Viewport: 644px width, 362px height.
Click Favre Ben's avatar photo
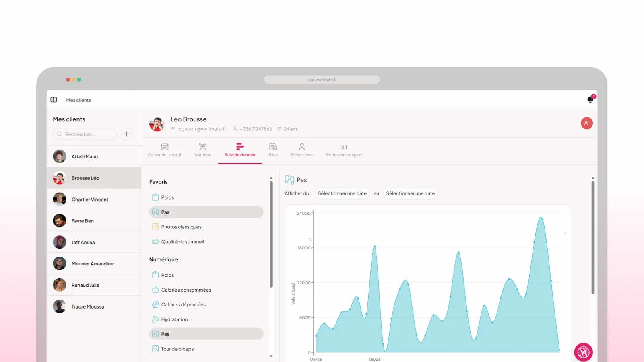[60, 221]
